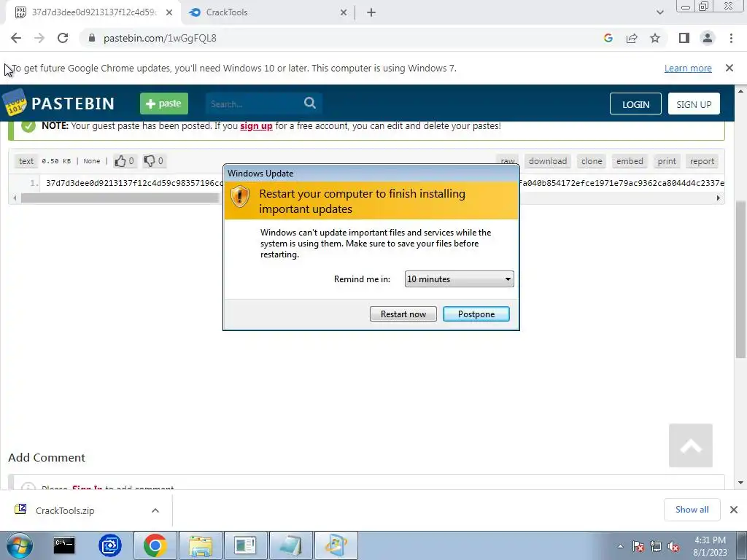Open the Google icon in the address bar
This screenshot has height=560, width=747.
coord(608,38)
